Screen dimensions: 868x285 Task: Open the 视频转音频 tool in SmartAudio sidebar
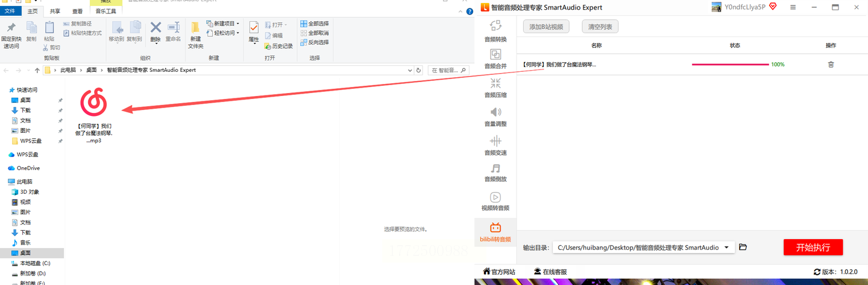495,202
